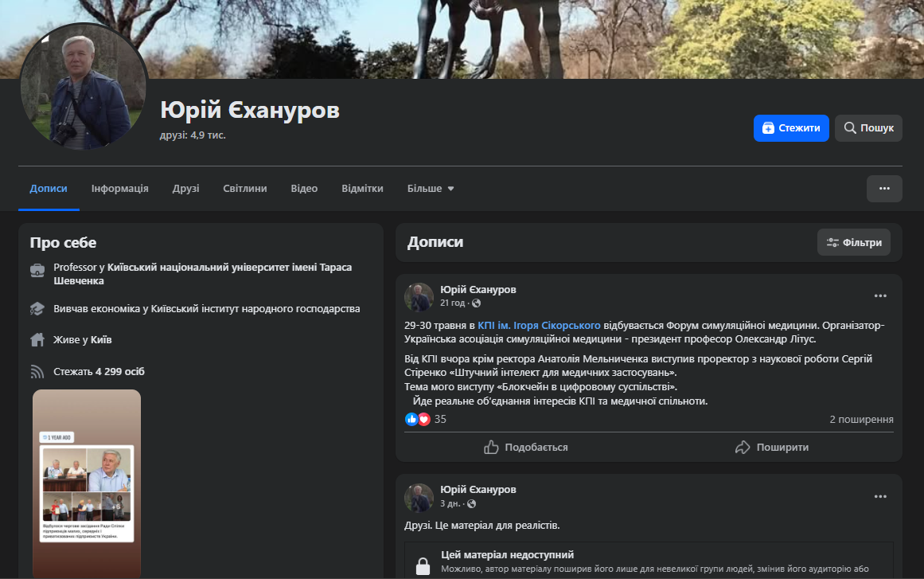Open profile search with Пошук button
This screenshot has width=924, height=579.
pos(868,128)
